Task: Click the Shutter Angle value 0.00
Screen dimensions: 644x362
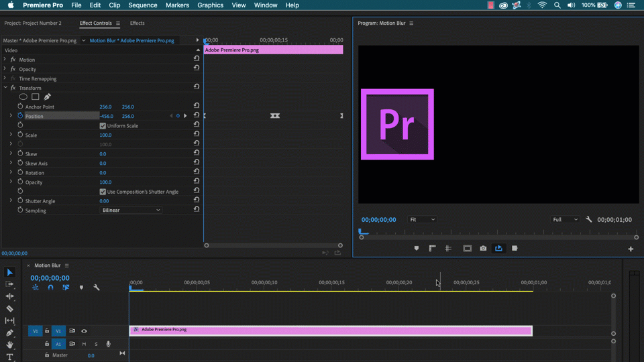Action: coord(104,201)
